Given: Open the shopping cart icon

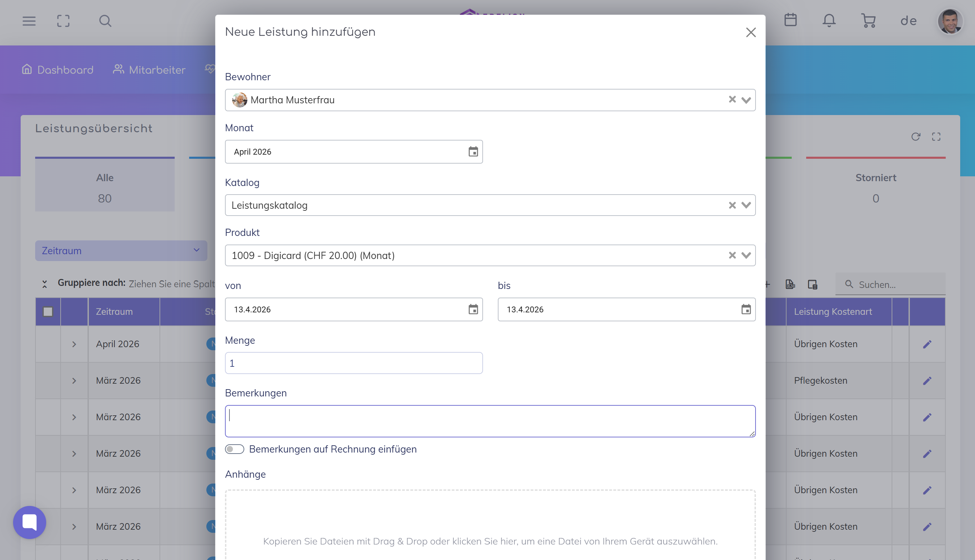Looking at the screenshot, I should pos(868,20).
